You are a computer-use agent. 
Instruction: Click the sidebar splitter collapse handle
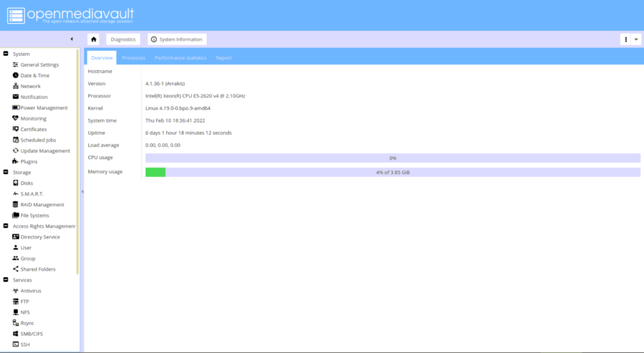point(82,191)
